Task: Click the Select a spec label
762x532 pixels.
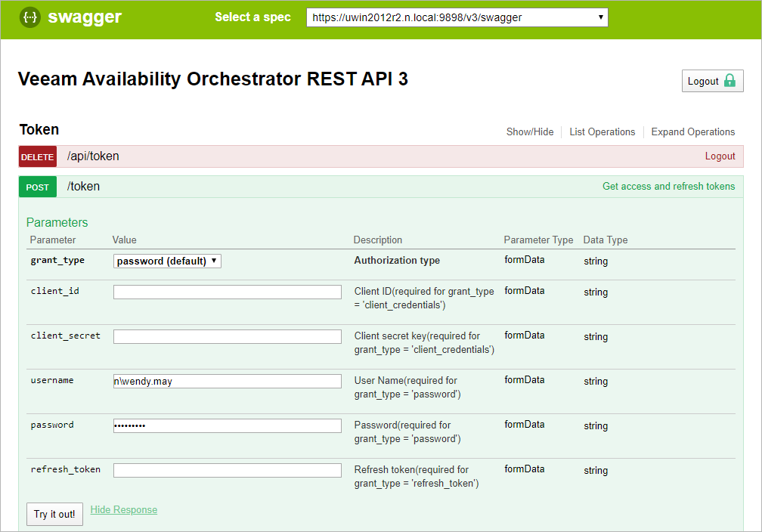Action: coord(252,17)
